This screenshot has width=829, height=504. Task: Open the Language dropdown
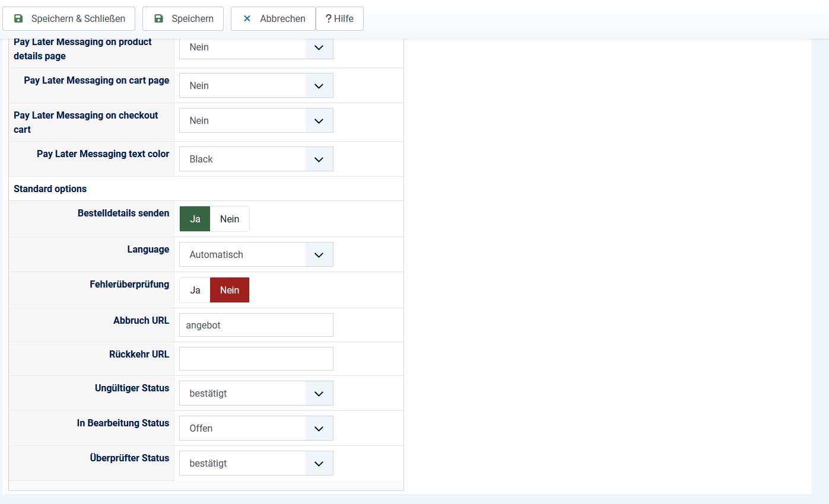point(256,254)
